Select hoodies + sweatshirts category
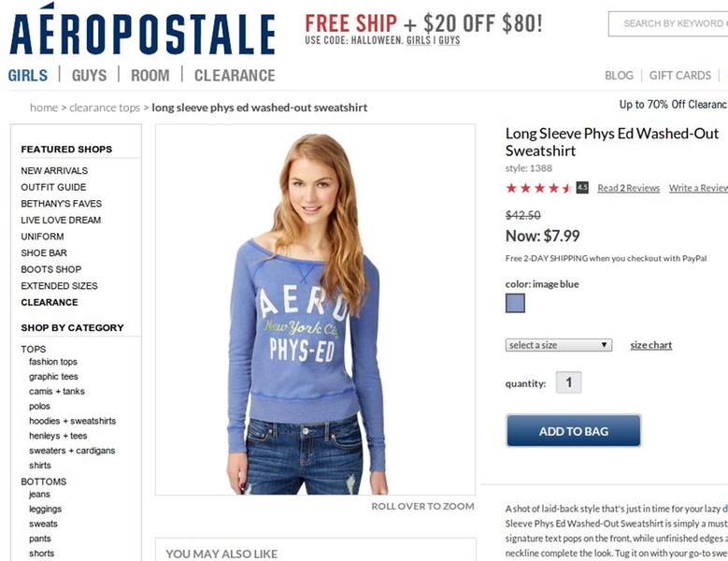The width and height of the screenshot is (728, 561). (x=72, y=421)
